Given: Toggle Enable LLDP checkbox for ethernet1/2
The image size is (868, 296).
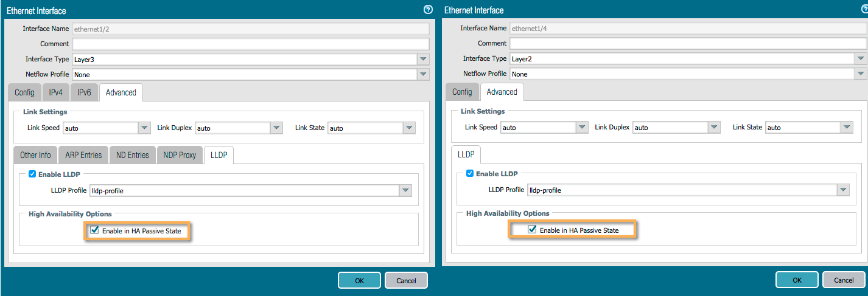Looking at the screenshot, I should click(32, 174).
